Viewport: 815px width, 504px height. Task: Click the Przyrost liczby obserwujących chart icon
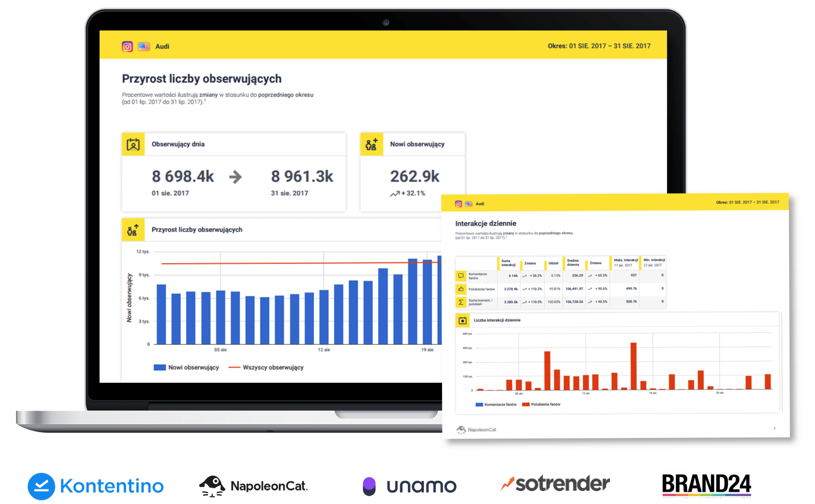133,230
